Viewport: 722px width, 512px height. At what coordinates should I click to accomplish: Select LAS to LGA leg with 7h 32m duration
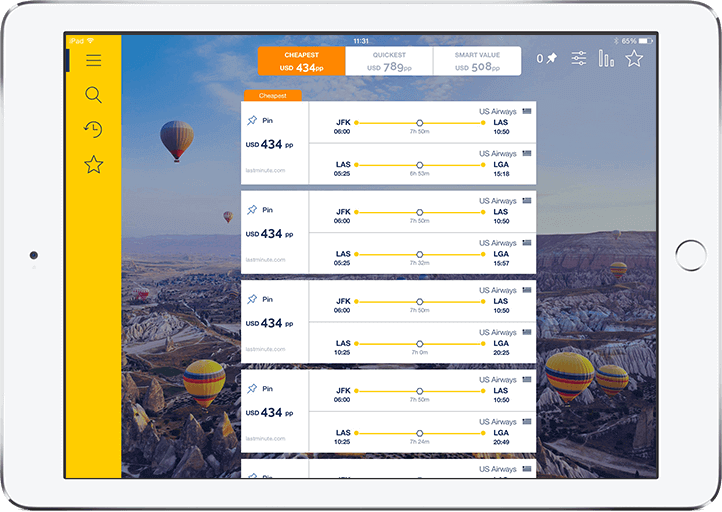(422, 254)
